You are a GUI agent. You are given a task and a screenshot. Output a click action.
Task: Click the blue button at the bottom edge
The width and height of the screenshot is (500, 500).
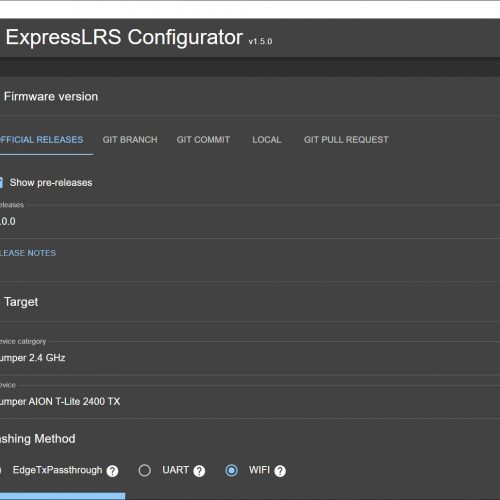coord(62,496)
